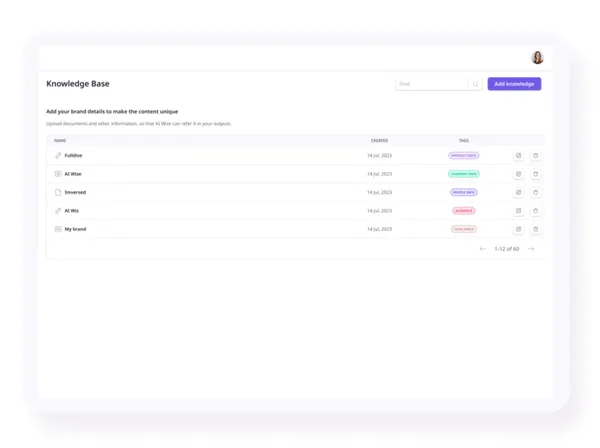The width and height of the screenshot is (600, 448).
Task: Delete the Fulldive entry using trash icon
Action: click(535, 156)
